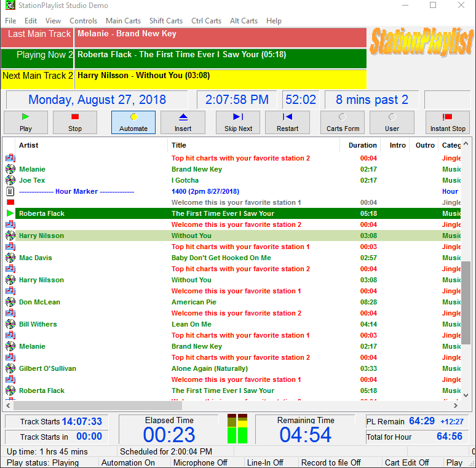
Task: Open the Ctrl Carts menu
Action: (206, 21)
